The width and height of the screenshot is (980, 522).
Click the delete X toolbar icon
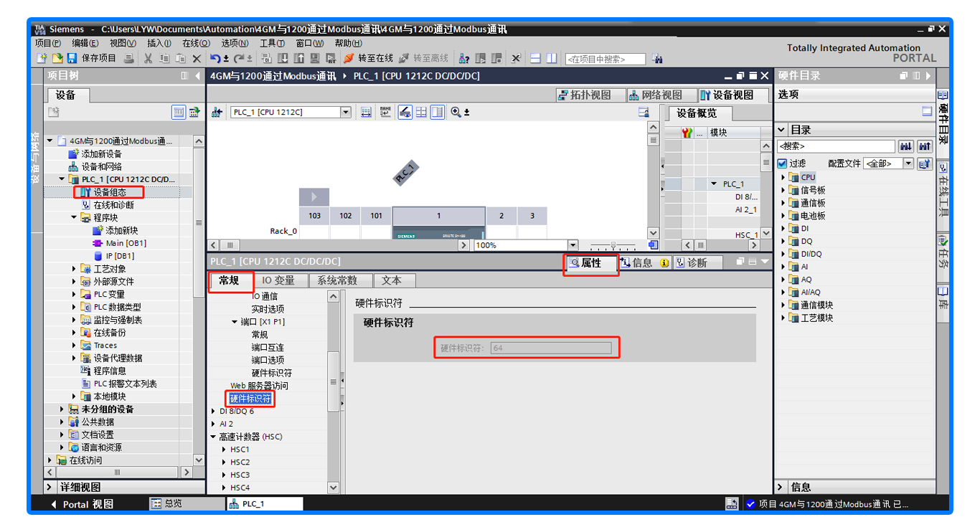point(196,58)
